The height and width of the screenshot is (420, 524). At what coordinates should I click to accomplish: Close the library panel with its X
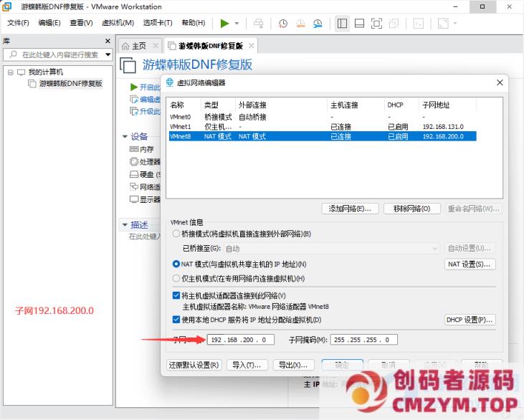pyautogui.click(x=108, y=41)
